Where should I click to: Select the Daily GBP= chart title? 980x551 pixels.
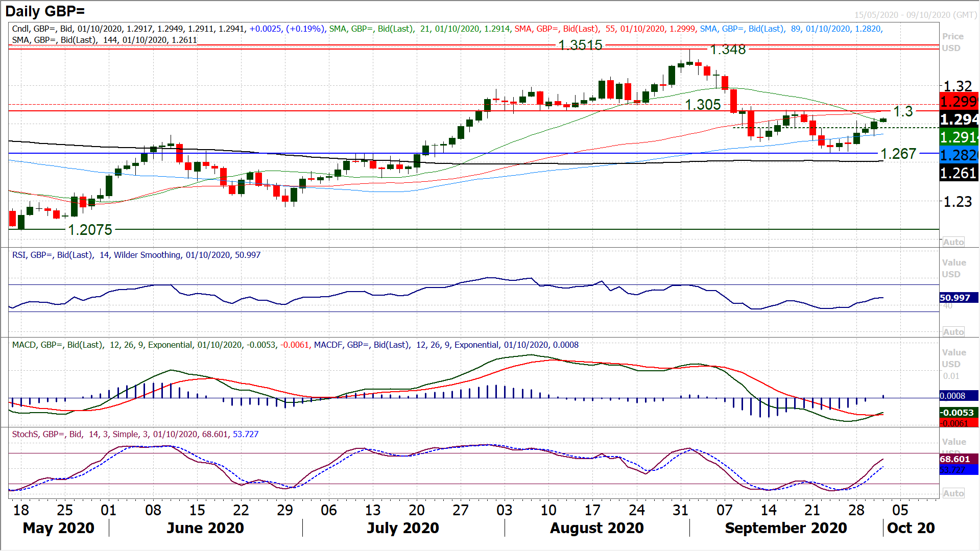45,11
